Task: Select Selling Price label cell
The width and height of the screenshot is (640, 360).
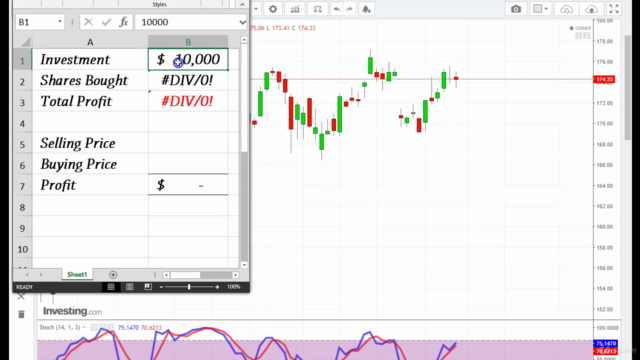Action: 90,143
